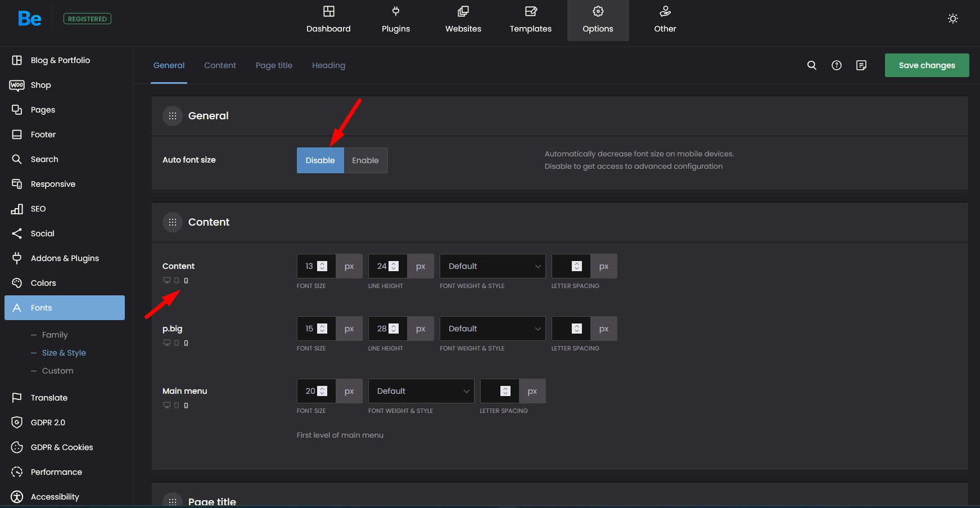980x508 pixels.
Task: Go to Pages settings
Action: [65, 110]
